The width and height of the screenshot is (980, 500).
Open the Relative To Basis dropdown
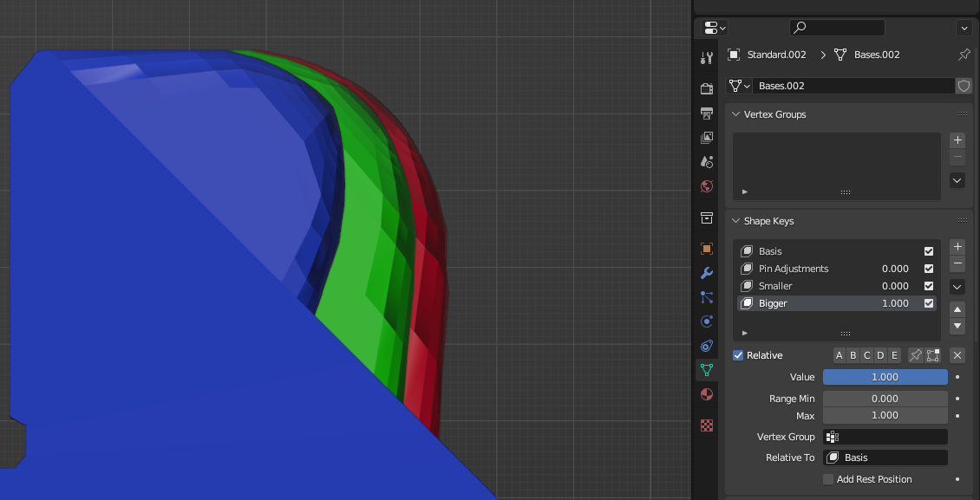pyautogui.click(x=885, y=458)
